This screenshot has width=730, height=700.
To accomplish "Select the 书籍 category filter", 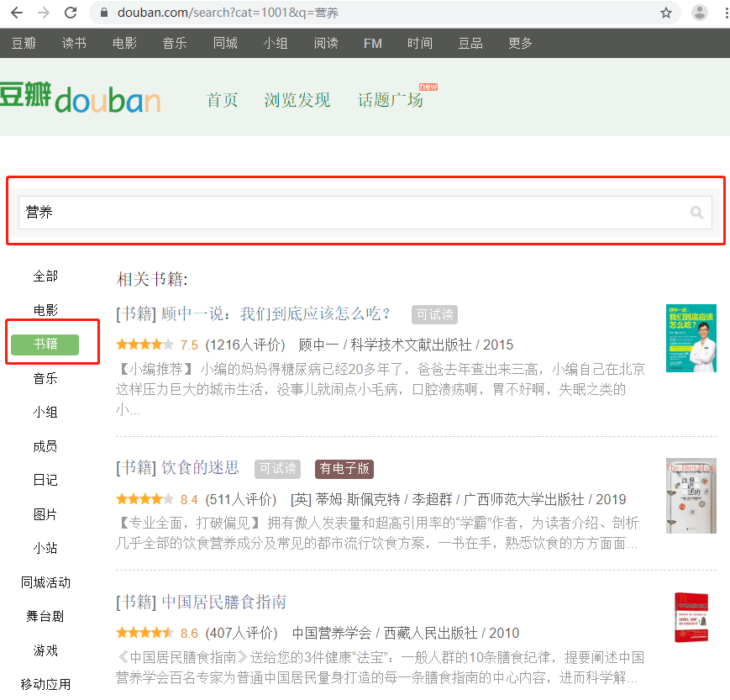I will coord(45,345).
